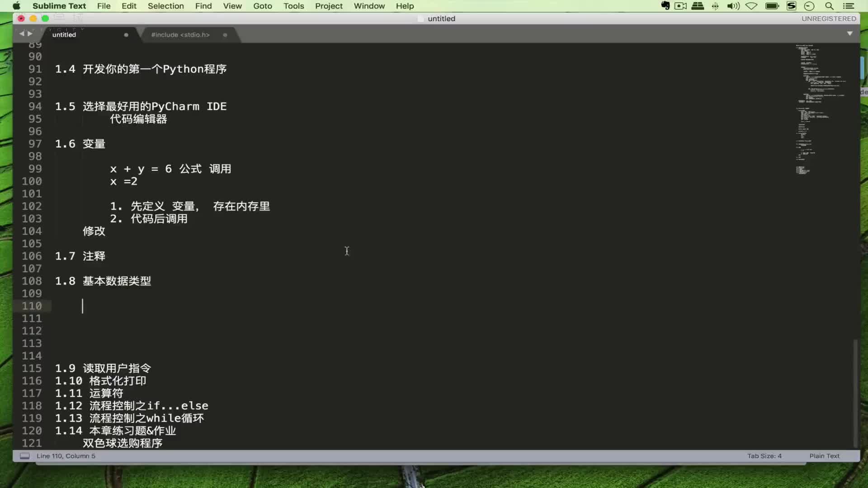The image size is (868, 488).
Task: Open the Find menu
Action: tap(203, 6)
